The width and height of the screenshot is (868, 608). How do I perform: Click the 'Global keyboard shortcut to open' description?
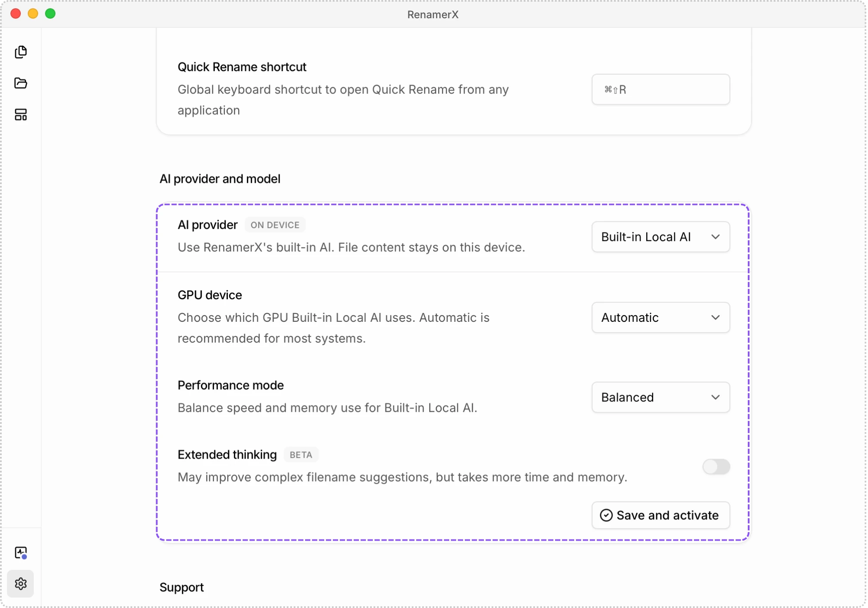(343, 100)
